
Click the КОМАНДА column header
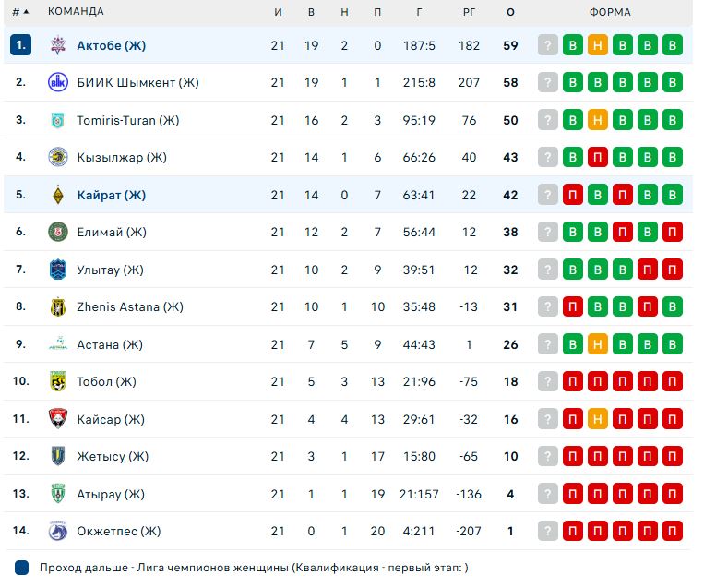76,12
